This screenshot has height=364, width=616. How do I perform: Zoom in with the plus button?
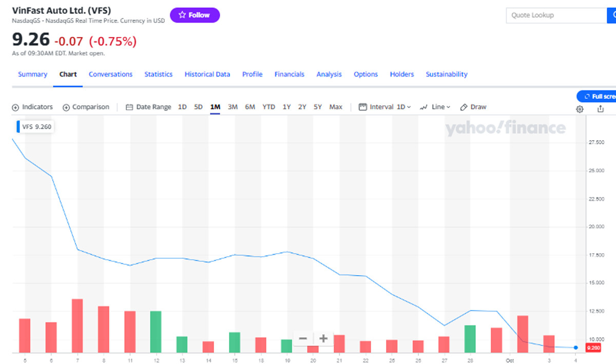323,338
